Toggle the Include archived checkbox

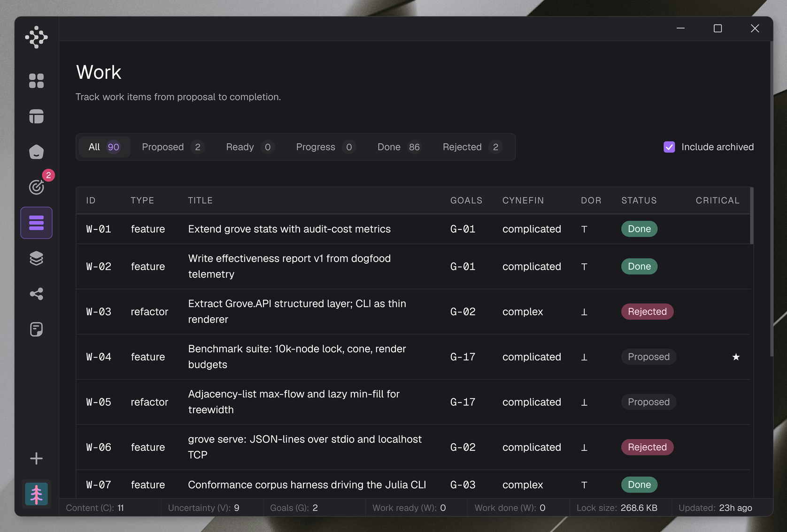pos(669,147)
